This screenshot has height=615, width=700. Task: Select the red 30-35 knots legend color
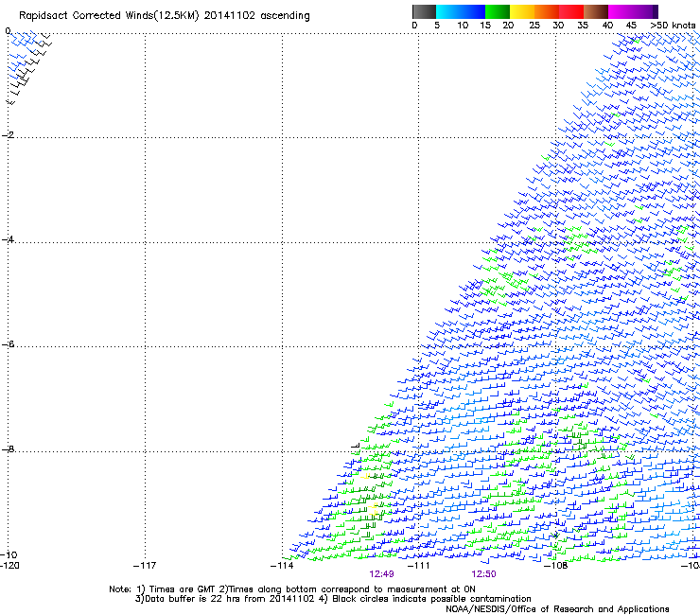point(571,11)
